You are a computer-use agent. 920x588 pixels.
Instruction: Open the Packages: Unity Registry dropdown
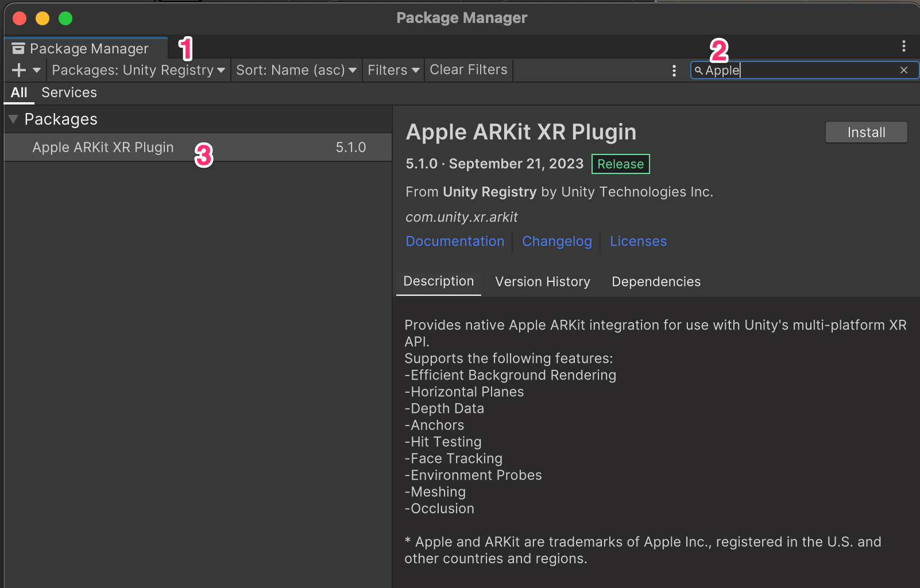click(x=138, y=70)
